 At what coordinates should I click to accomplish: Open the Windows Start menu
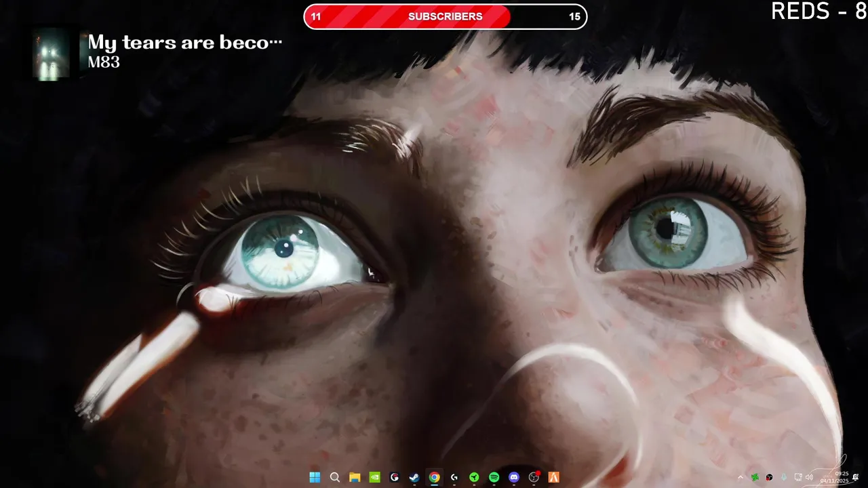[x=315, y=477]
